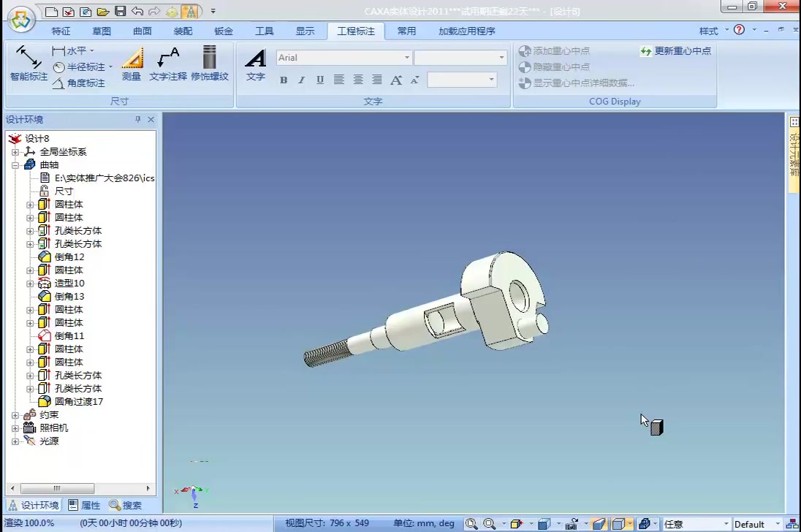Screen dimensions: 801x532
Task: Create a new blank design document
Action: click(51, 11)
